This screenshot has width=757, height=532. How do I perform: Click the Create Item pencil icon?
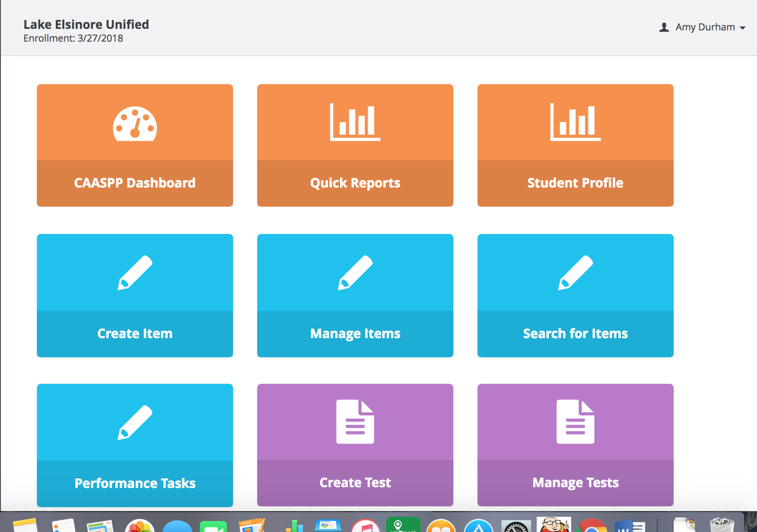135,273
